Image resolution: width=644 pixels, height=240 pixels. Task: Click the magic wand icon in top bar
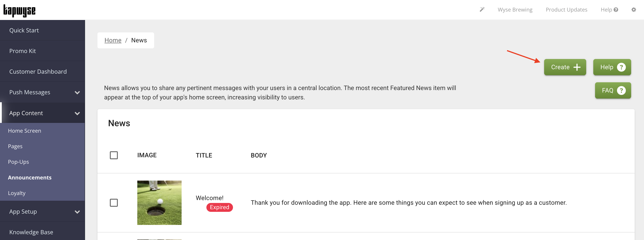tap(482, 10)
